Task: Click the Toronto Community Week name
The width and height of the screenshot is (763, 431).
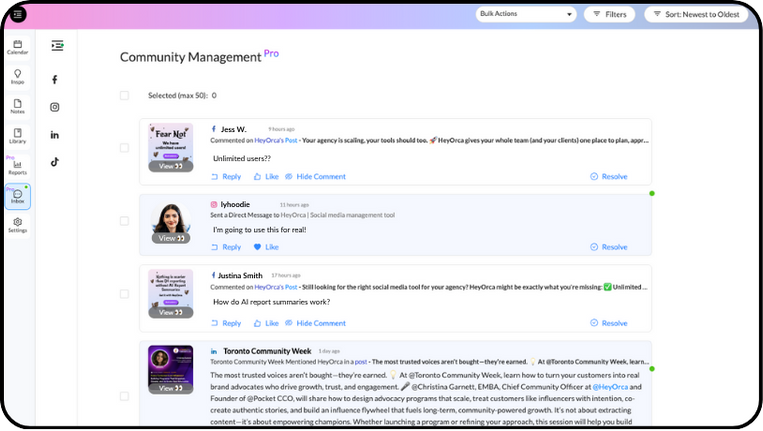Action: (x=267, y=351)
